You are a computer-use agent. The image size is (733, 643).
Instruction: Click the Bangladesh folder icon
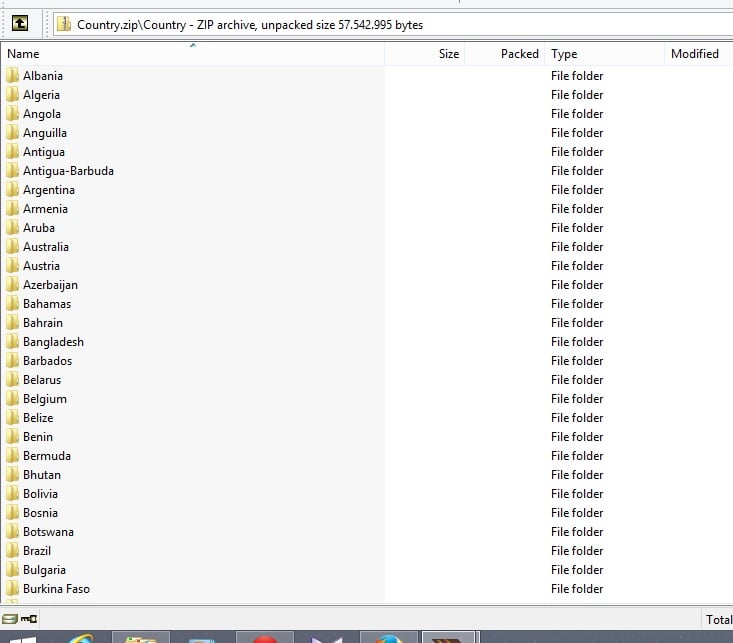(13, 342)
